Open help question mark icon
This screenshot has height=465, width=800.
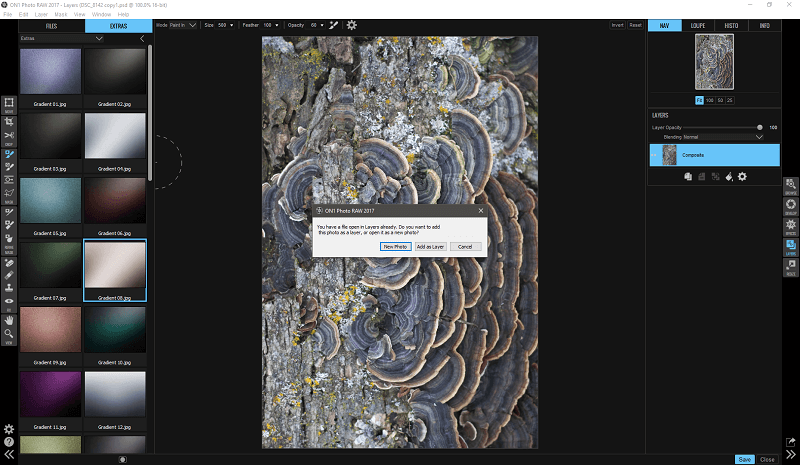9,442
